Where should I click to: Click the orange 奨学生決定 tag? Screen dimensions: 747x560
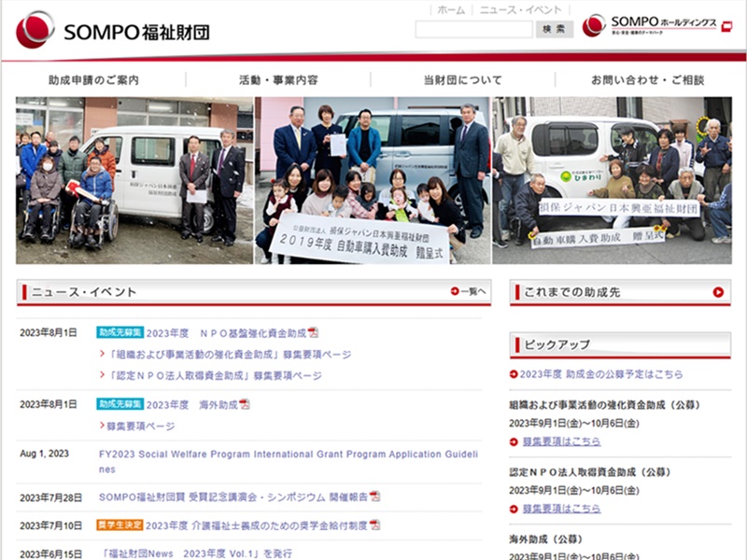pyautogui.click(x=120, y=525)
